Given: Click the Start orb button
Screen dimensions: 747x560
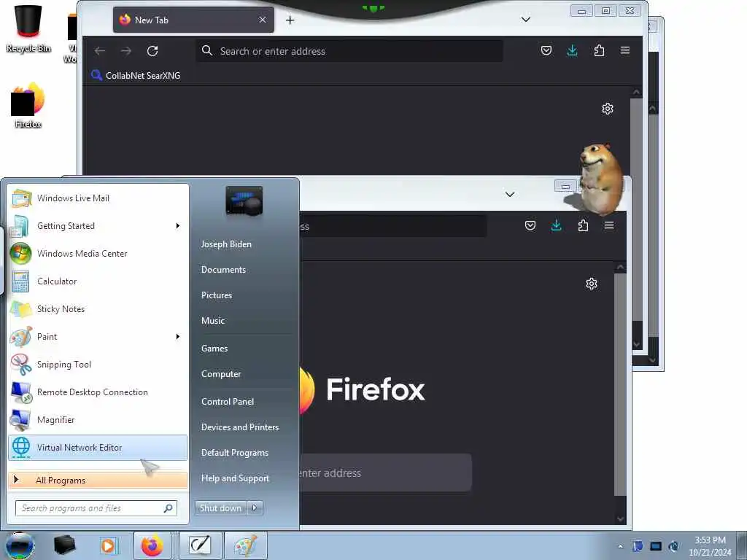Looking at the screenshot, I should [x=20, y=545].
